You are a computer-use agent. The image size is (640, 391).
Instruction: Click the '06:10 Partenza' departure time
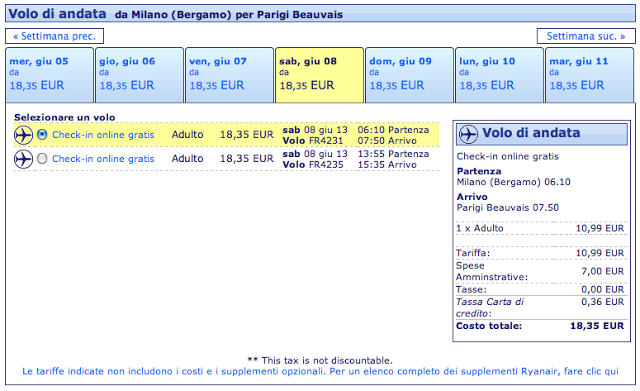tap(393, 130)
